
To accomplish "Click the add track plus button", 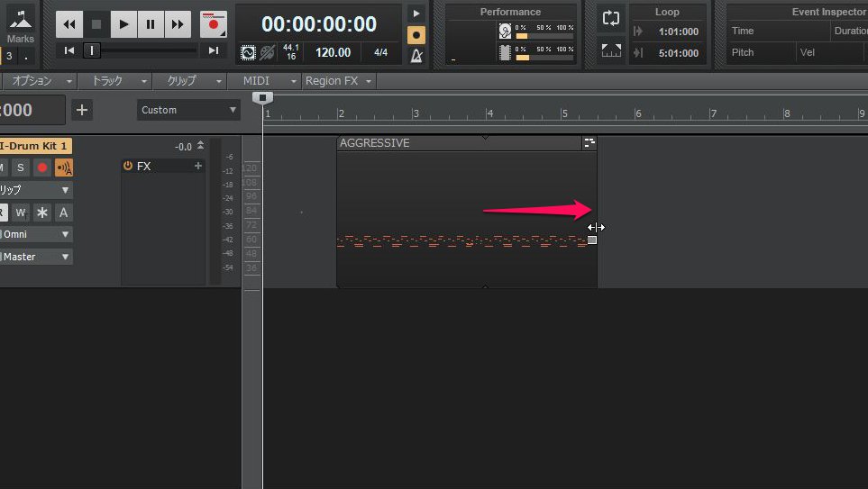I will click(x=82, y=110).
